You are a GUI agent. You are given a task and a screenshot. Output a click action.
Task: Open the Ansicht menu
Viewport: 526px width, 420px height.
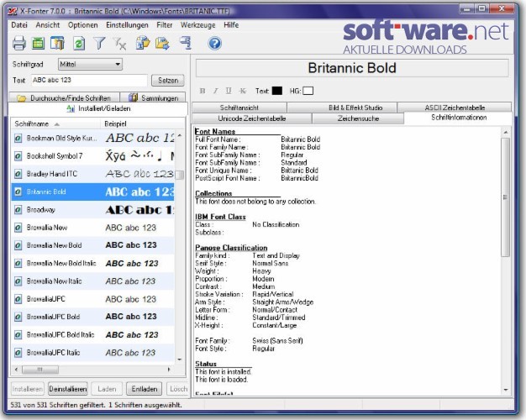48,25
